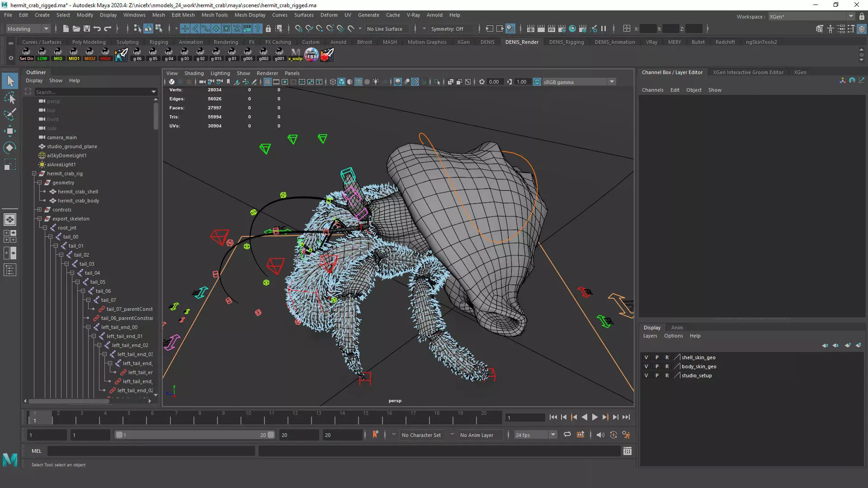Click the Set Dir shelf icon
Viewport: 868px width, 488px height.
point(27,54)
